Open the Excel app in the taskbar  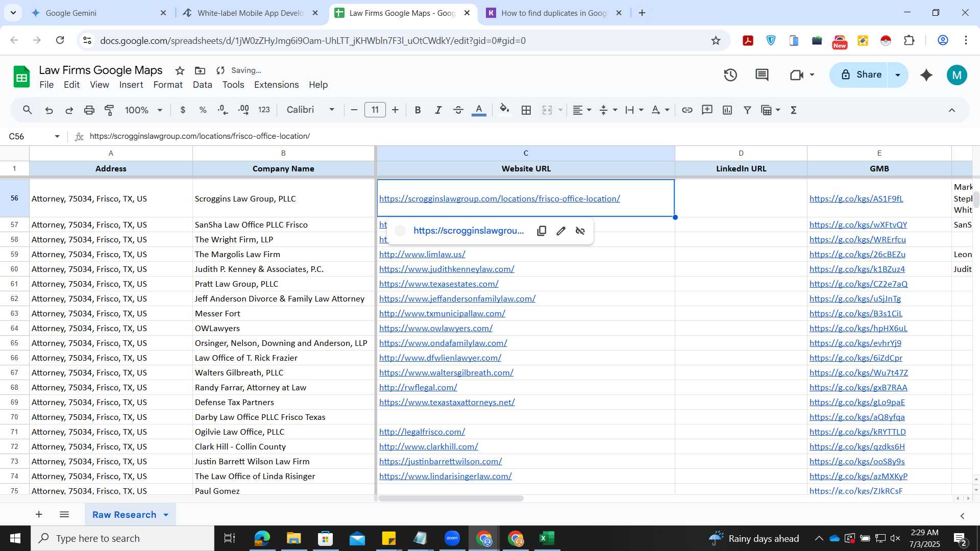coord(547,538)
